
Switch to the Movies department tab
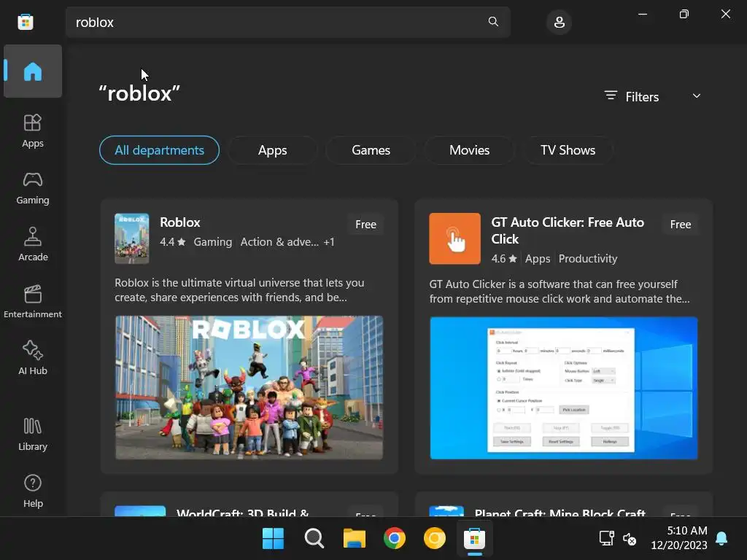469,150
